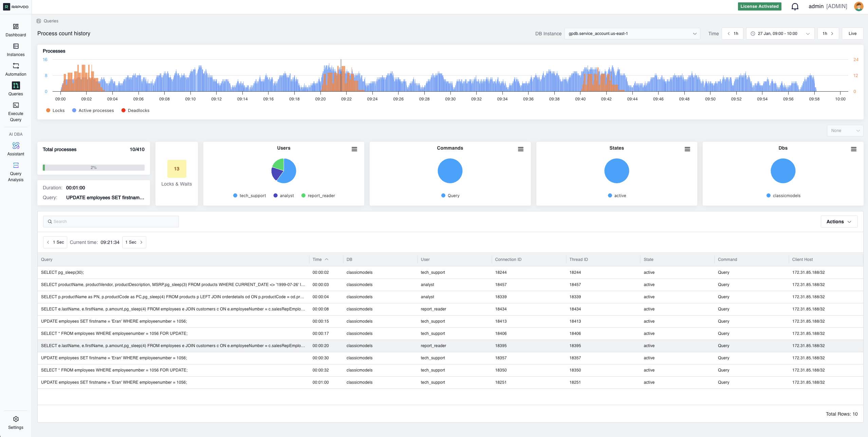Toggle the Deadlocks legend item
Screen dimensions: 868x437
[x=135, y=110]
